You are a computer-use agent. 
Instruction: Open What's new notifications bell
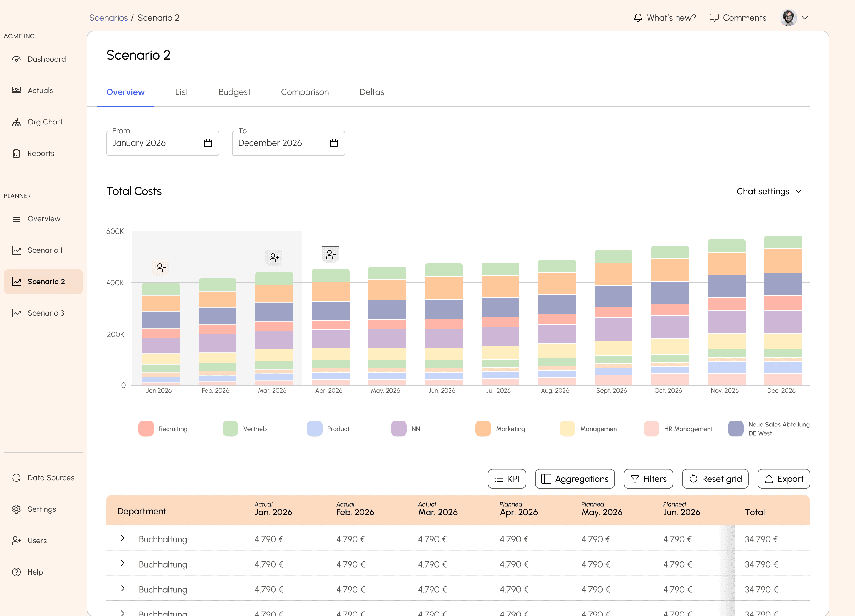tap(637, 18)
